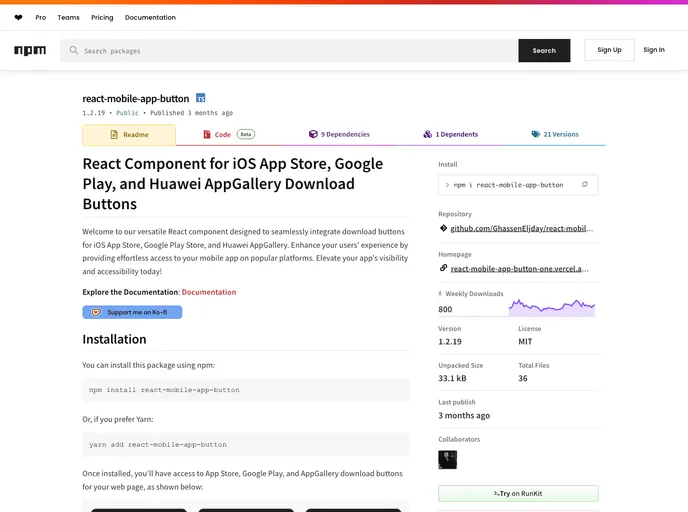Open the Pro menu item
Viewport: 688px width, 512px height.
point(41,18)
